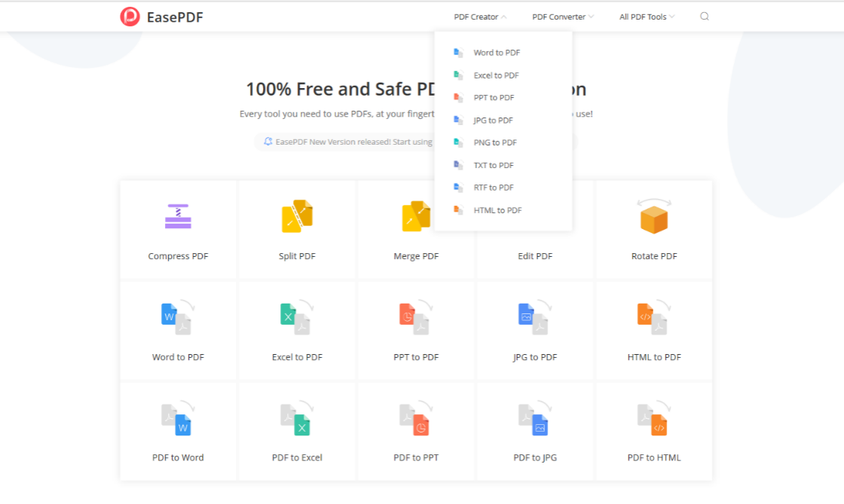Click the EasePDF brand name text

click(x=175, y=17)
